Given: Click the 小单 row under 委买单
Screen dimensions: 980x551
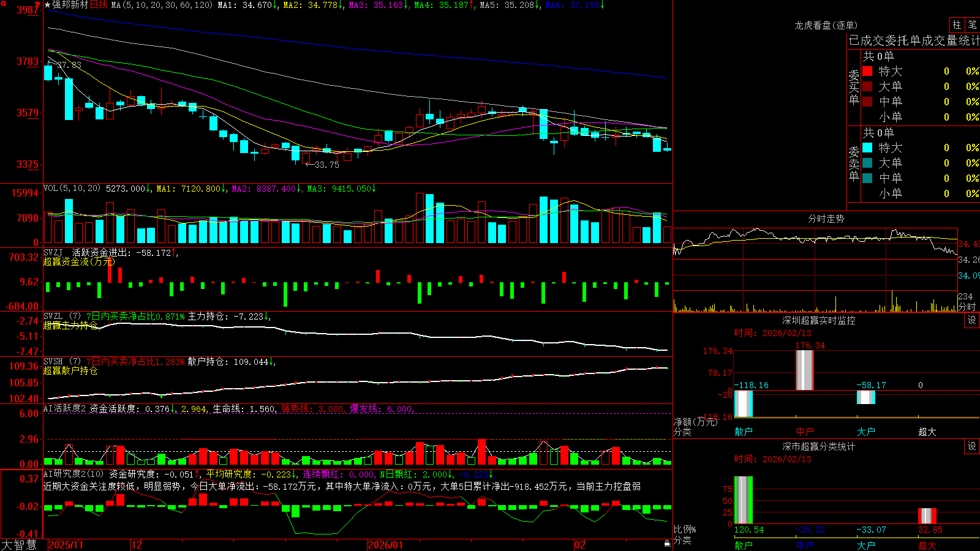Looking at the screenshot, I should point(920,117).
